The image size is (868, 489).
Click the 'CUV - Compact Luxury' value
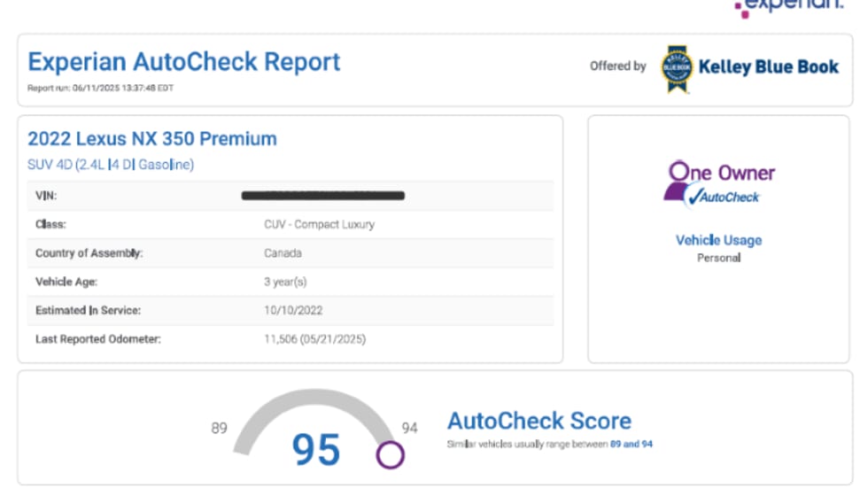click(x=320, y=224)
